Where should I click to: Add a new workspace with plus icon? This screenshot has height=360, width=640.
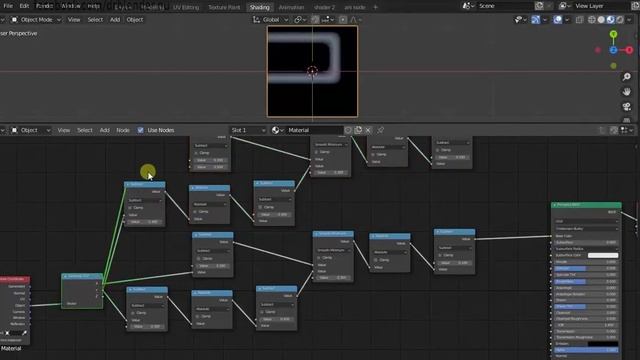(x=376, y=7)
